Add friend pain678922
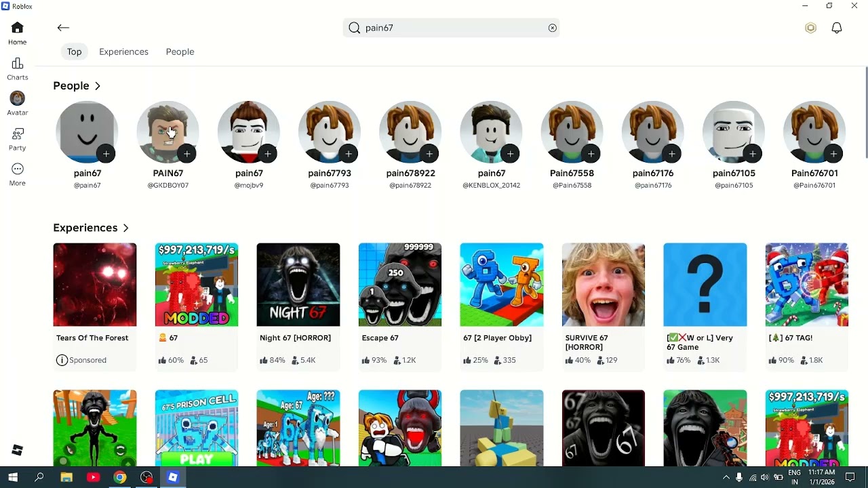This screenshot has height=488, width=868. (x=429, y=154)
